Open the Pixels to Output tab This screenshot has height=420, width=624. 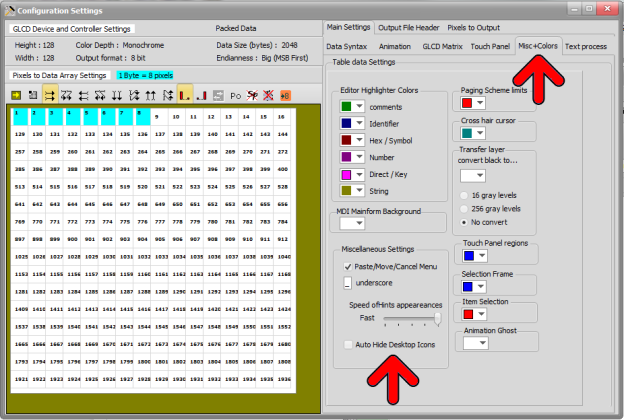click(x=474, y=28)
